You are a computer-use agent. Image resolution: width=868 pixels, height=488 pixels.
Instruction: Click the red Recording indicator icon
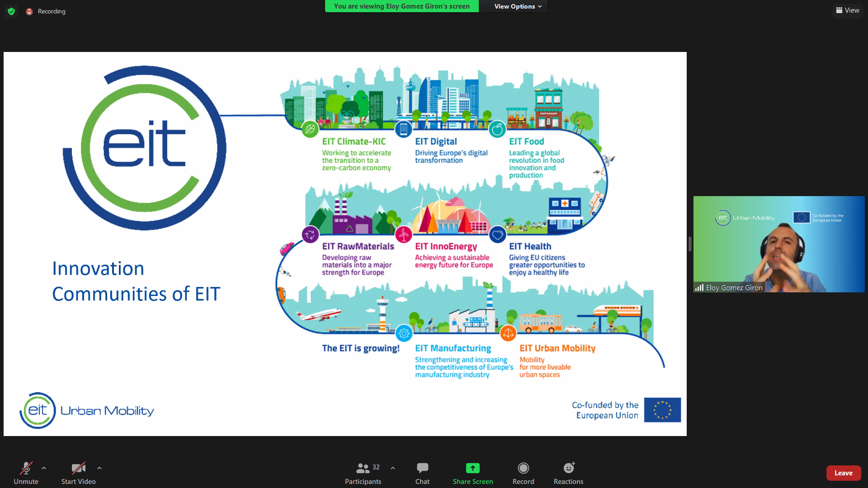29,11
